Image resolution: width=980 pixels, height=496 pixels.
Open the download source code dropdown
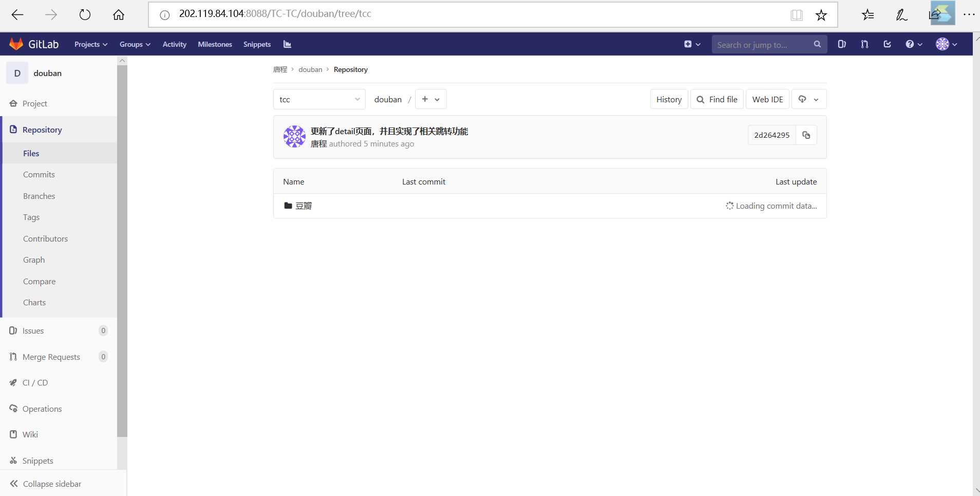809,99
